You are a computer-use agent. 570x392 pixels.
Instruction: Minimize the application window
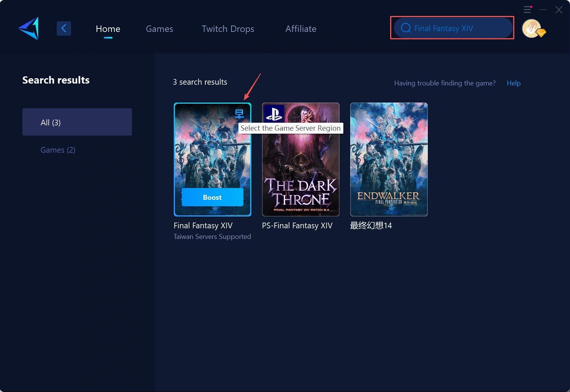[x=543, y=9]
